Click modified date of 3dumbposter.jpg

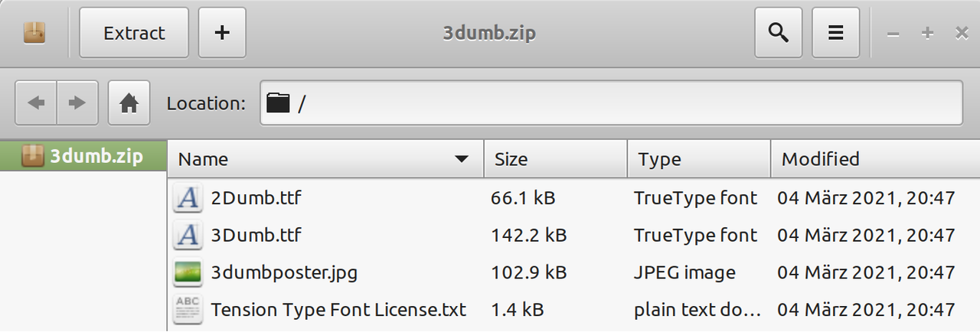point(866,272)
